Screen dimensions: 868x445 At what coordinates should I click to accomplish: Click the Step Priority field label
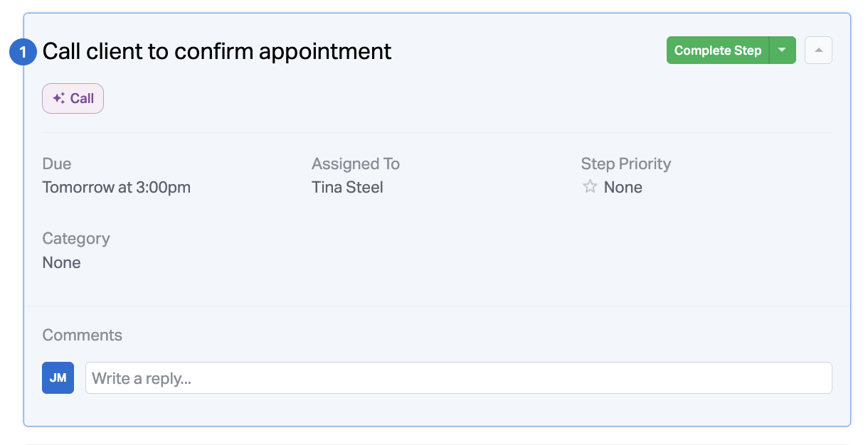[626, 164]
